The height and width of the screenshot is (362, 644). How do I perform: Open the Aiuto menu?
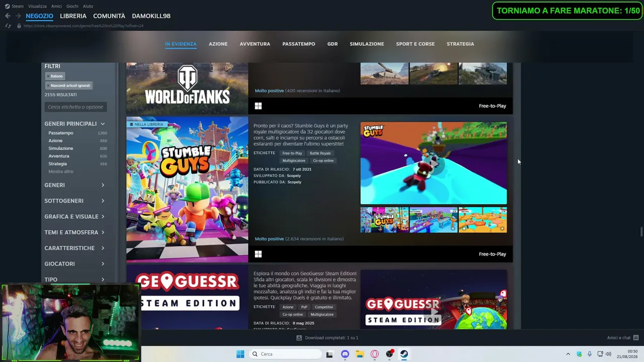(x=88, y=7)
